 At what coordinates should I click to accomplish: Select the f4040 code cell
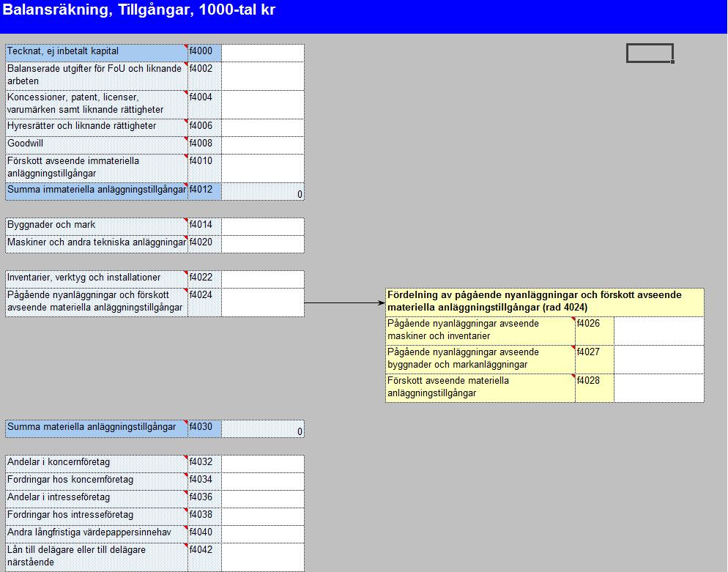[x=205, y=535]
